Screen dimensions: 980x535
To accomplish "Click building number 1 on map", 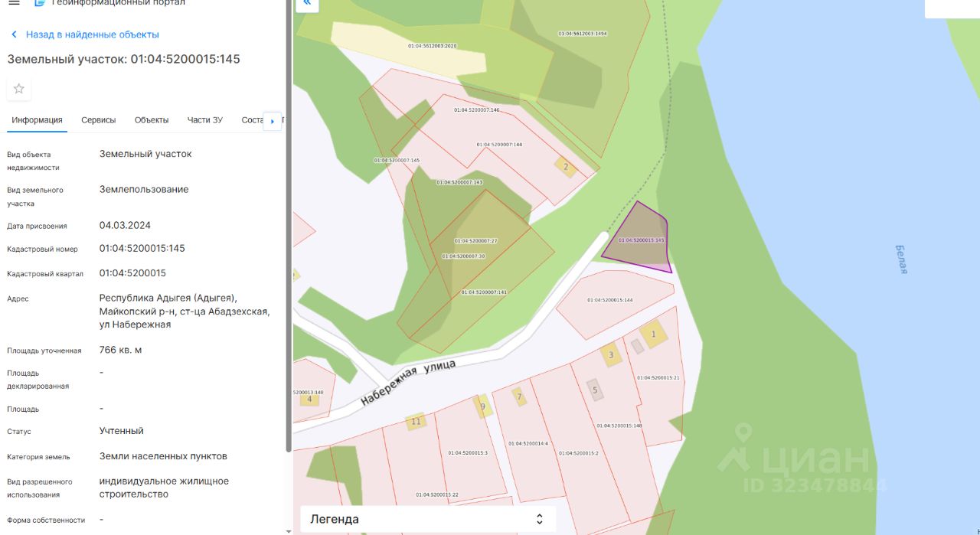I will pyautogui.click(x=653, y=334).
